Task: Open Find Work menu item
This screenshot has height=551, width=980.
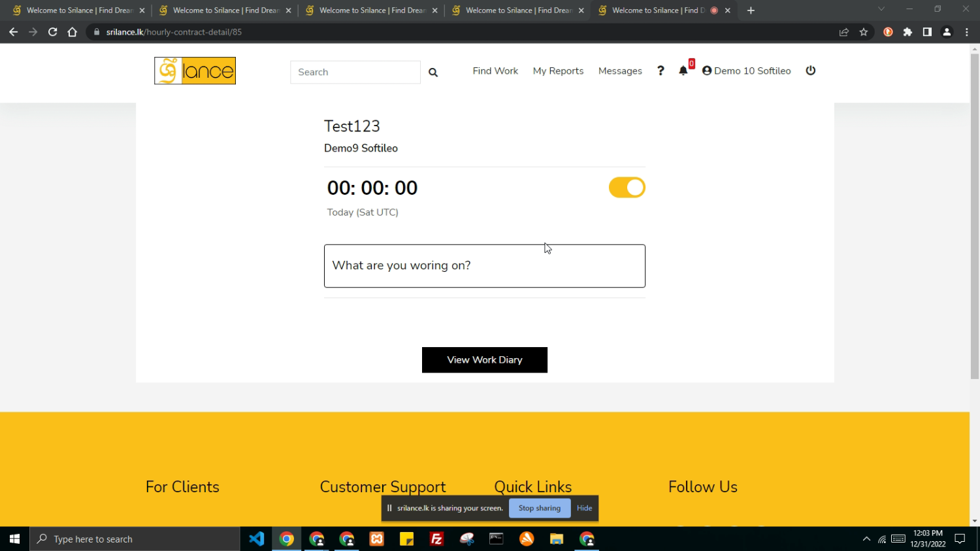Action: 495,71
